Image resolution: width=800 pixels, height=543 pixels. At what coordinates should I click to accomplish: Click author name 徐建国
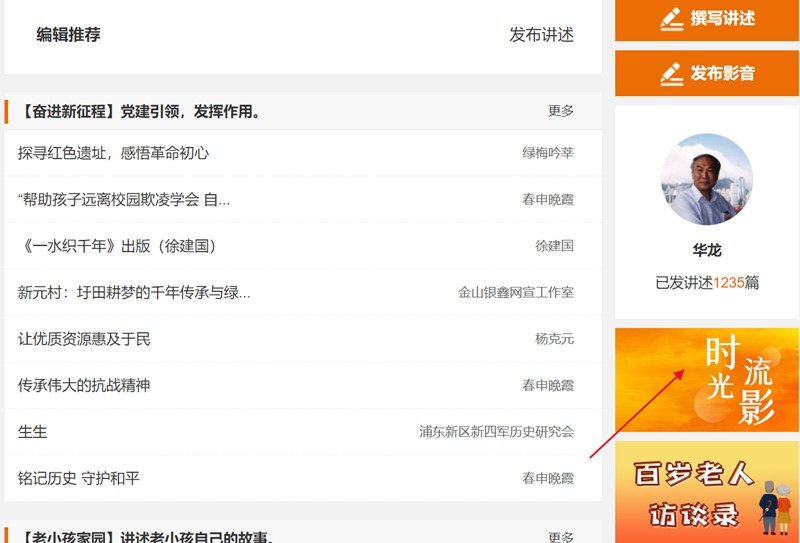coord(555,246)
